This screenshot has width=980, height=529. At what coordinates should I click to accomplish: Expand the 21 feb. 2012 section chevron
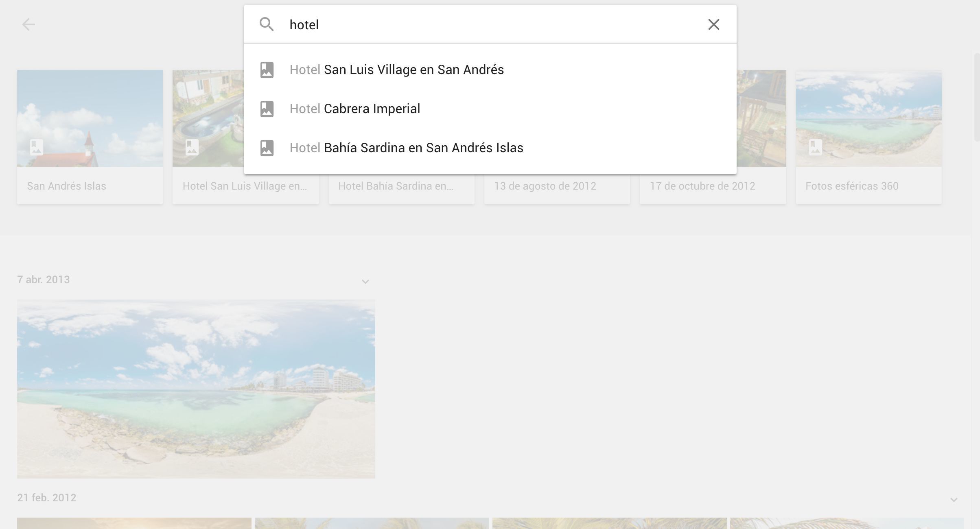click(954, 500)
